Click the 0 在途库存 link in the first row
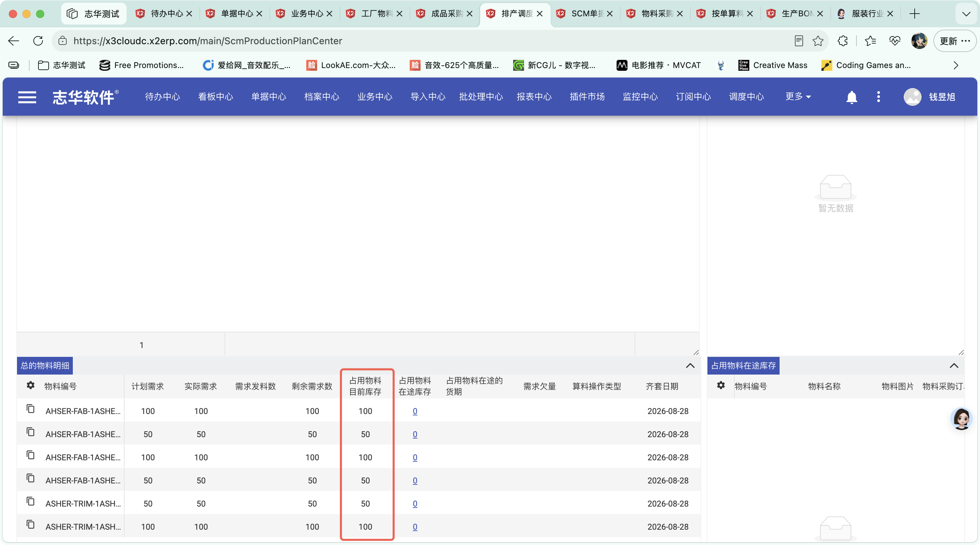 coord(415,411)
